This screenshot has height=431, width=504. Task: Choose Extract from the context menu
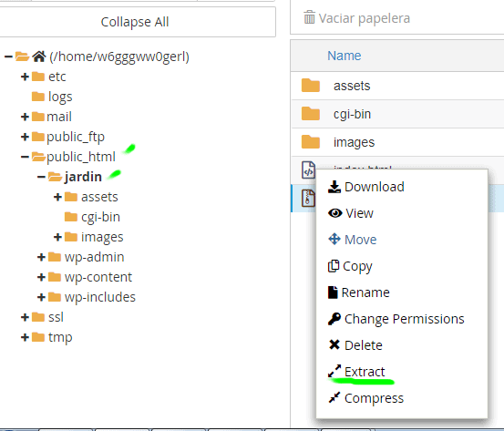click(356, 372)
